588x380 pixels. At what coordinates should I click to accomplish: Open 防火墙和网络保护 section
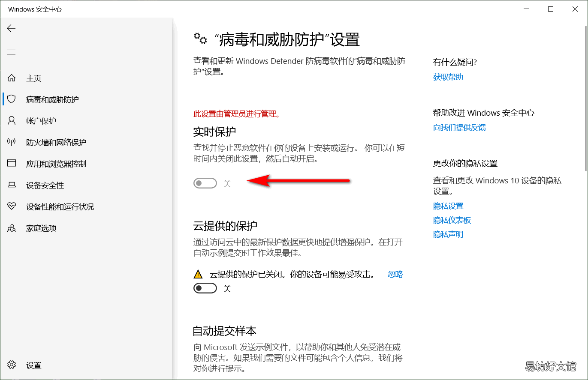pyautogui.click(x=56, y=142)
